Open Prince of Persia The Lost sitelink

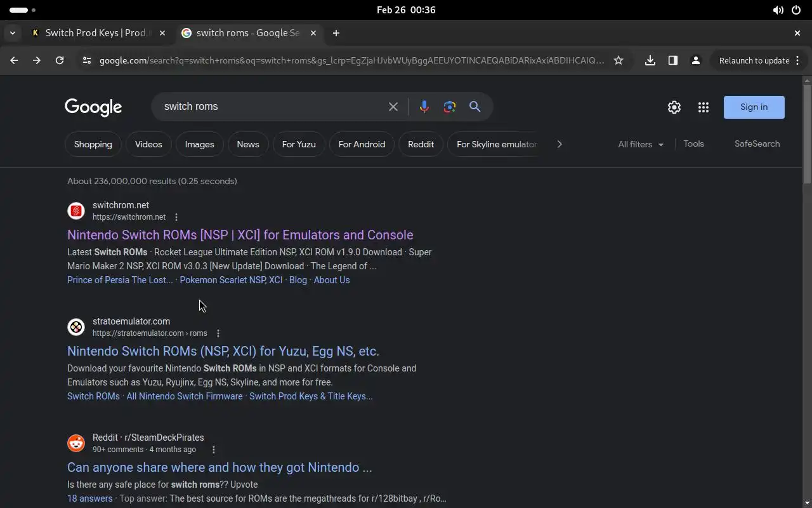pos(120,280)
